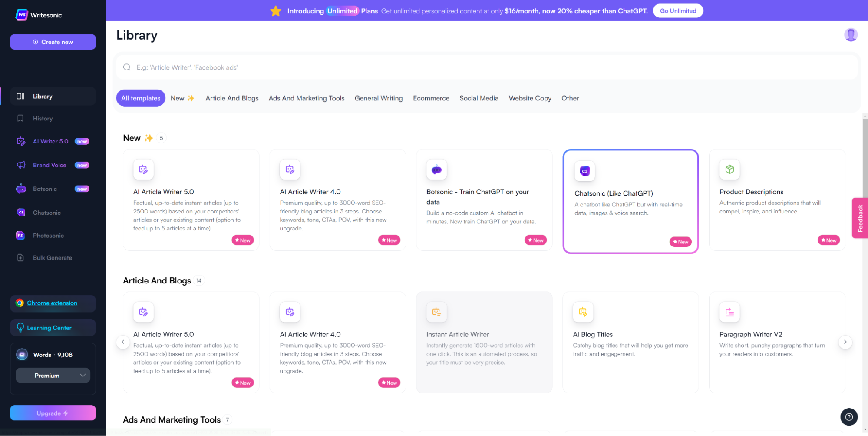
Task: Click the Go Unlimited button
Action: 677,11
